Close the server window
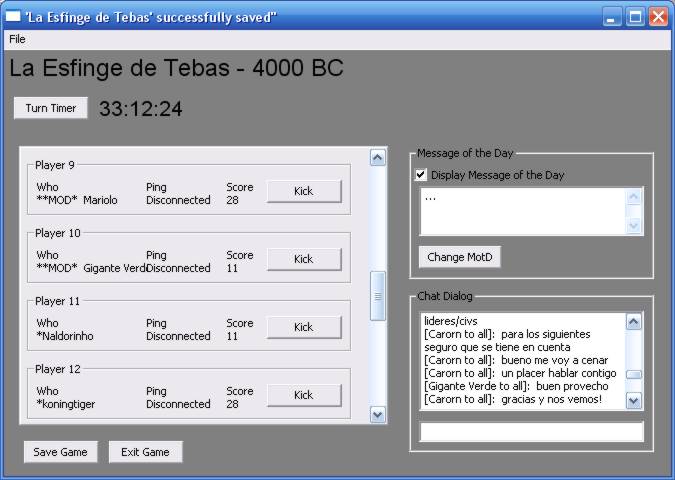 point(658,17)
